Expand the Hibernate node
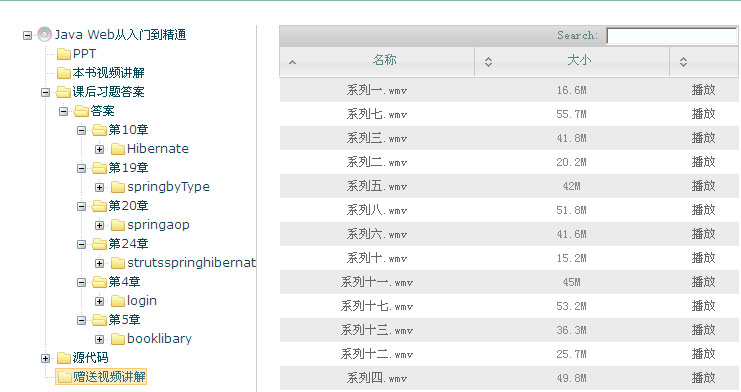The width and height of the screenshot is (741, 392). 99,149
